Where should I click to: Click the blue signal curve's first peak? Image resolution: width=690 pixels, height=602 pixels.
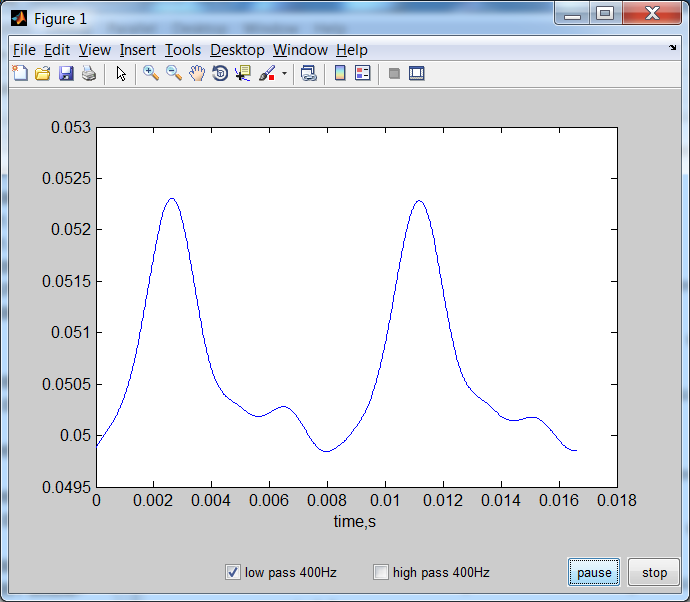click(172, 198)
